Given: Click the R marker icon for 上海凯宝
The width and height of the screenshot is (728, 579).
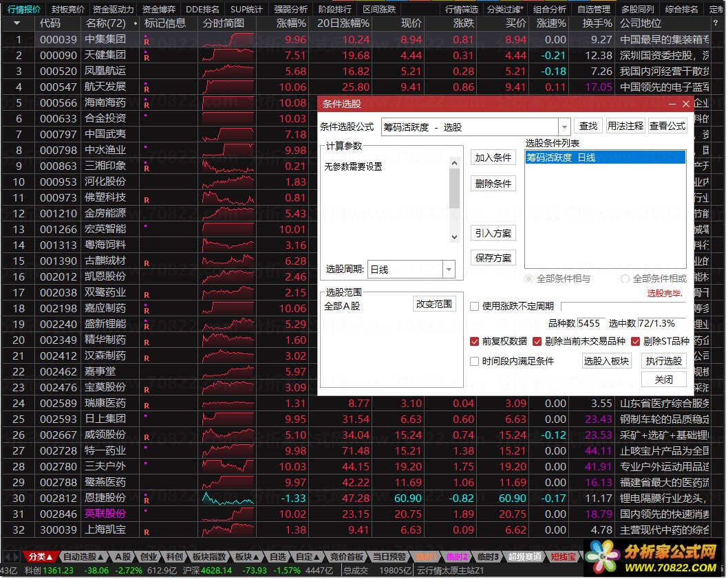Looking at the screenshot, I should click(147, 532).
